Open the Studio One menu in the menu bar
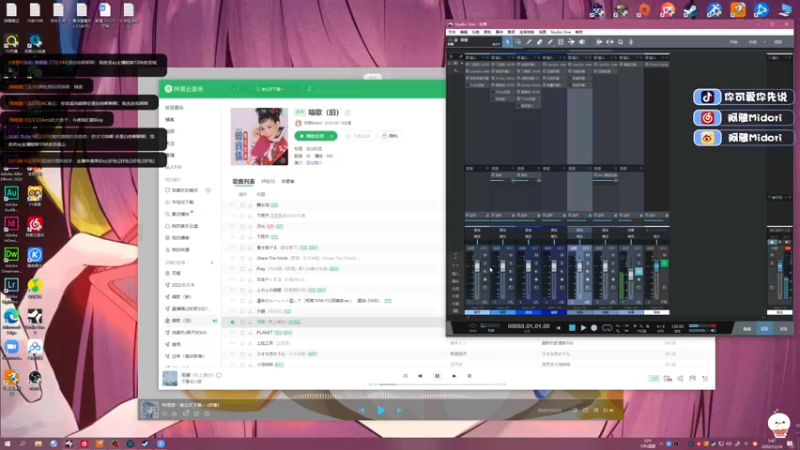 pyautogui.click(x=560, y=32)
